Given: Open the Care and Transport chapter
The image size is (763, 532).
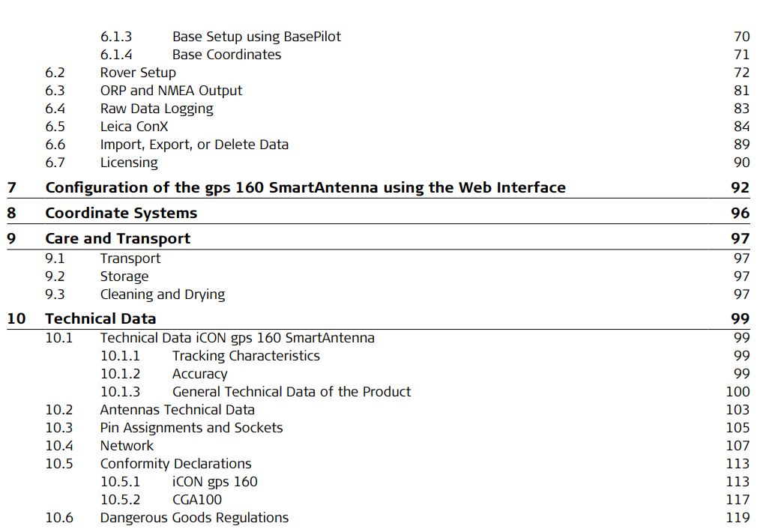Looking at the screenshot, I should (118, 238).
